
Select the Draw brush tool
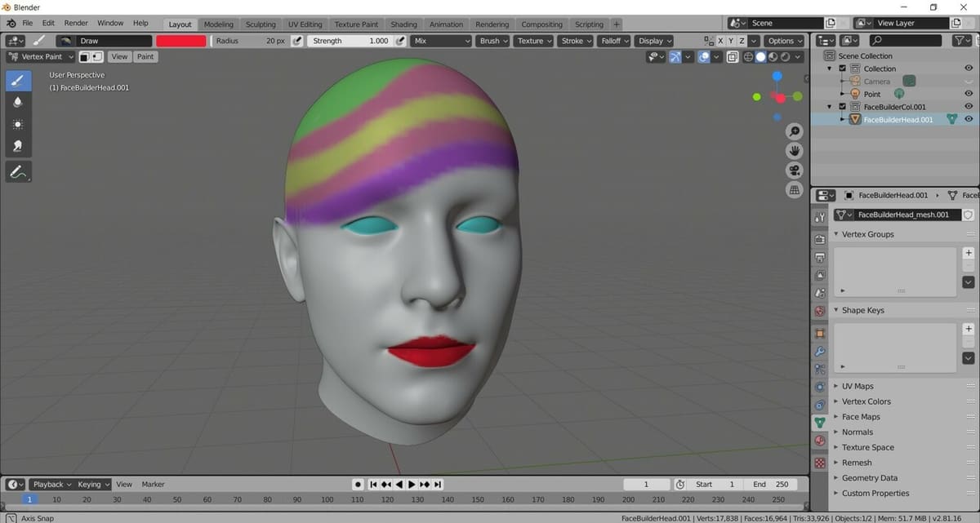[18, 80]
